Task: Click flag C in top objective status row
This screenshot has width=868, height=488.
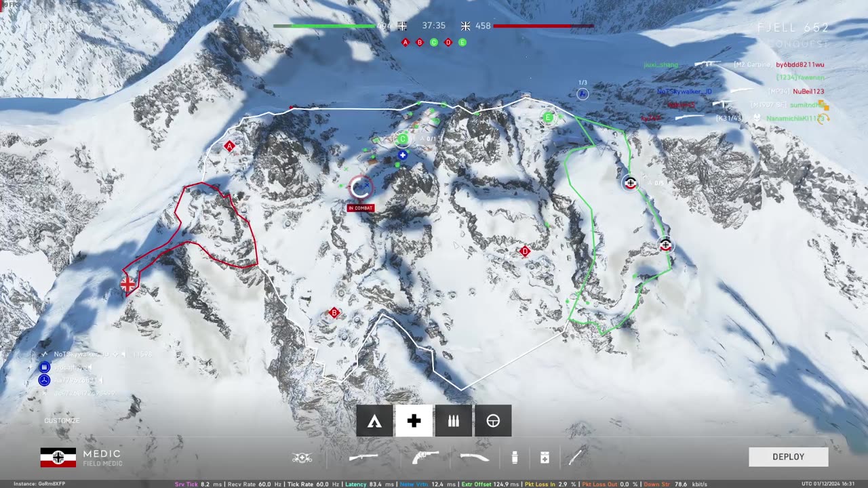Action: (x=434, y=42)
